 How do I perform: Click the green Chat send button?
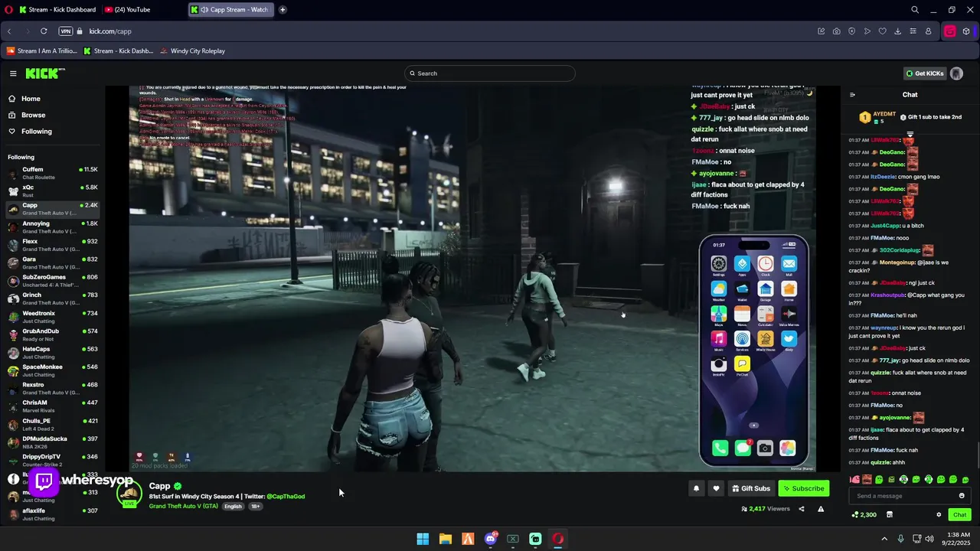[959, 515]
